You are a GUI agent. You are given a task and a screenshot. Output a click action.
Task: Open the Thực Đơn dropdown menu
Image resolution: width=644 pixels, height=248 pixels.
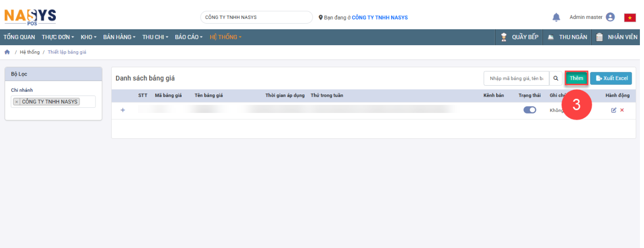[57, 37]
